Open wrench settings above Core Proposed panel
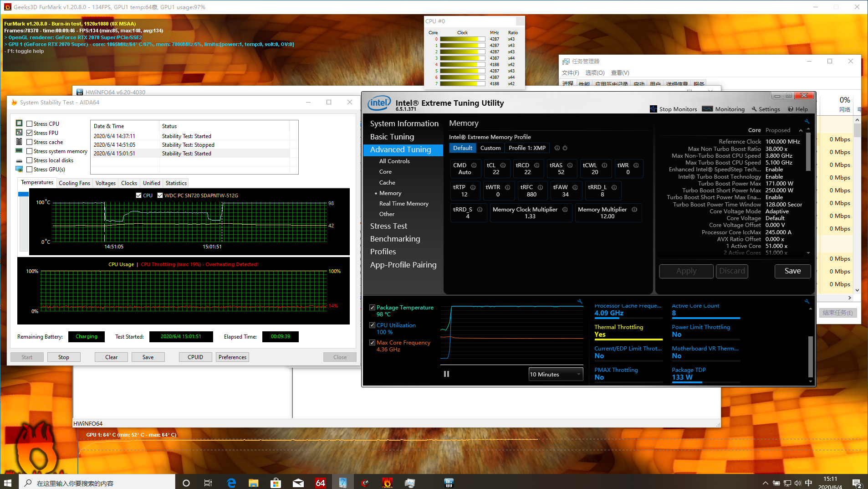Image resolution: width=868 pixels, height=489 pixels. tap(807, 122)
